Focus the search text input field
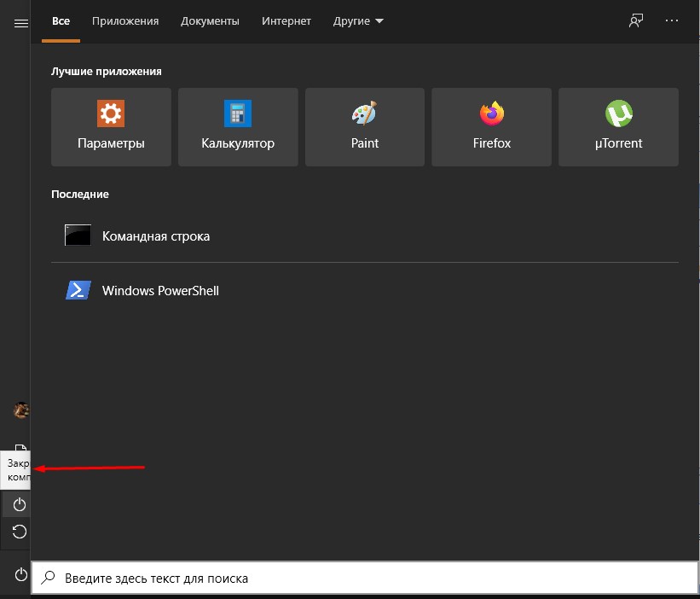Viewport: 700px width, 599px height. tap(367, 579)
